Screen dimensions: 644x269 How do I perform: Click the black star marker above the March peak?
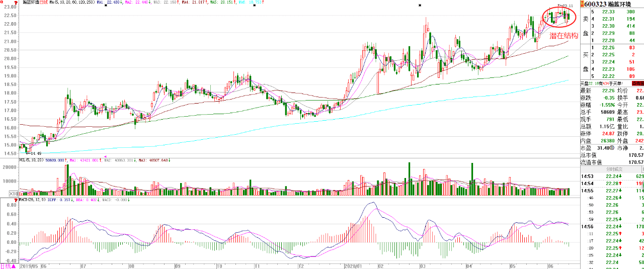click(420, 5)
